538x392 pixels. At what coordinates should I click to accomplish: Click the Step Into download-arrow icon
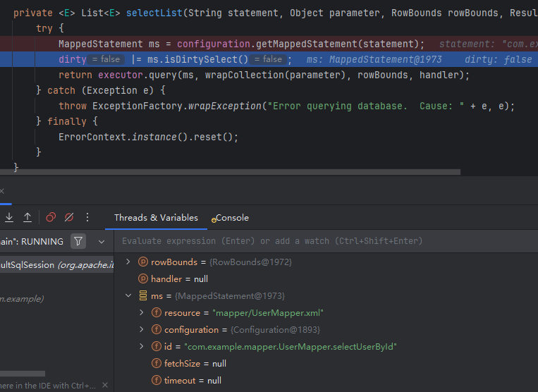[9, 217]
